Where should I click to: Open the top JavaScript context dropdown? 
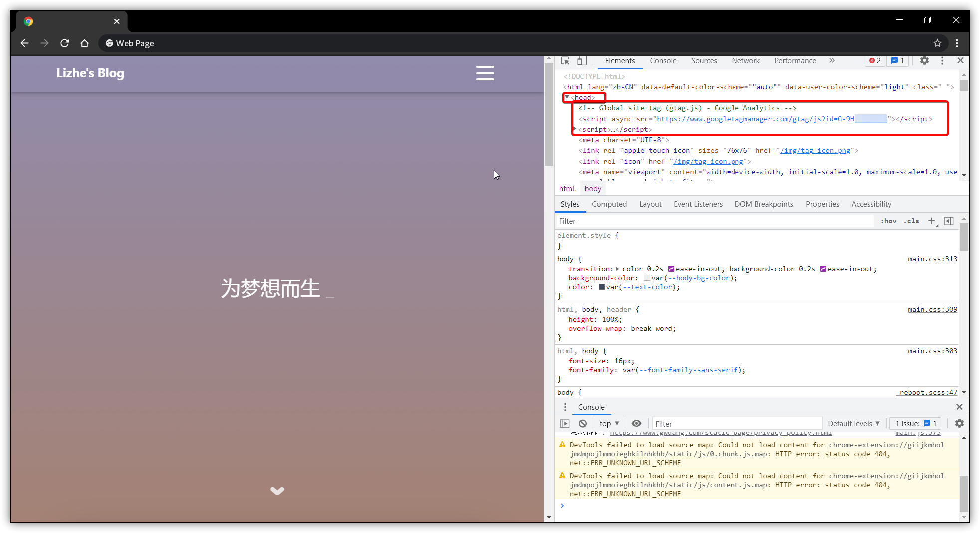(609, 423)
